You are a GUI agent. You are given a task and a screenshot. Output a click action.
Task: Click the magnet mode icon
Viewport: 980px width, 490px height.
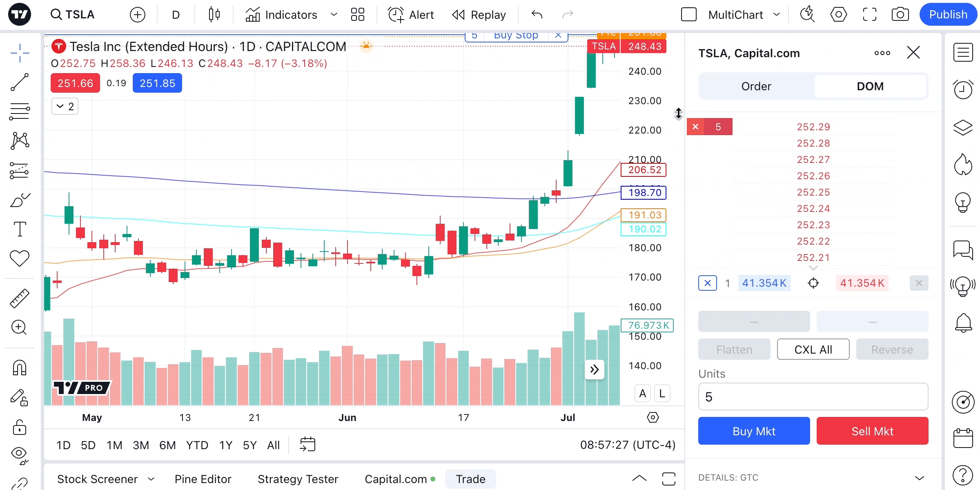(19, 368)
